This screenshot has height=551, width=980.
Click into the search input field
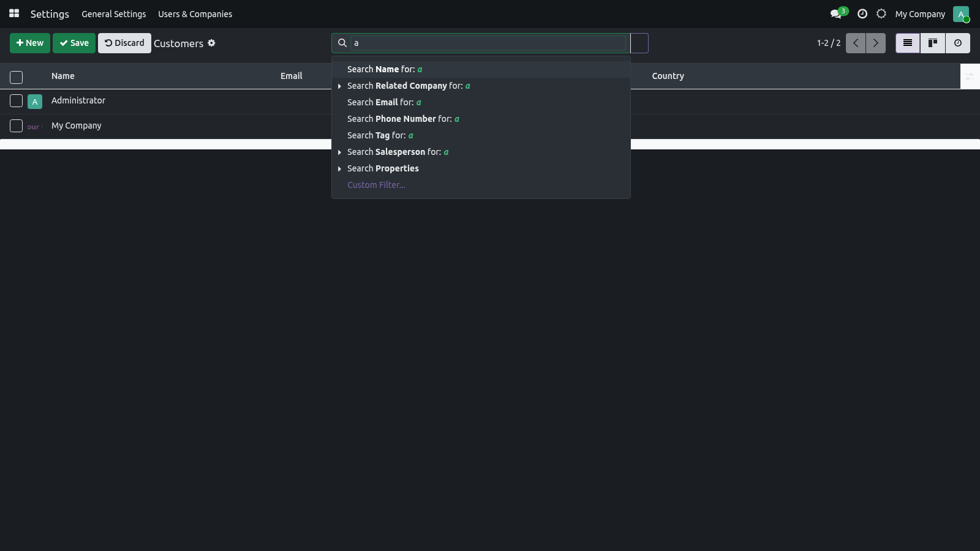tap(489, 43)
